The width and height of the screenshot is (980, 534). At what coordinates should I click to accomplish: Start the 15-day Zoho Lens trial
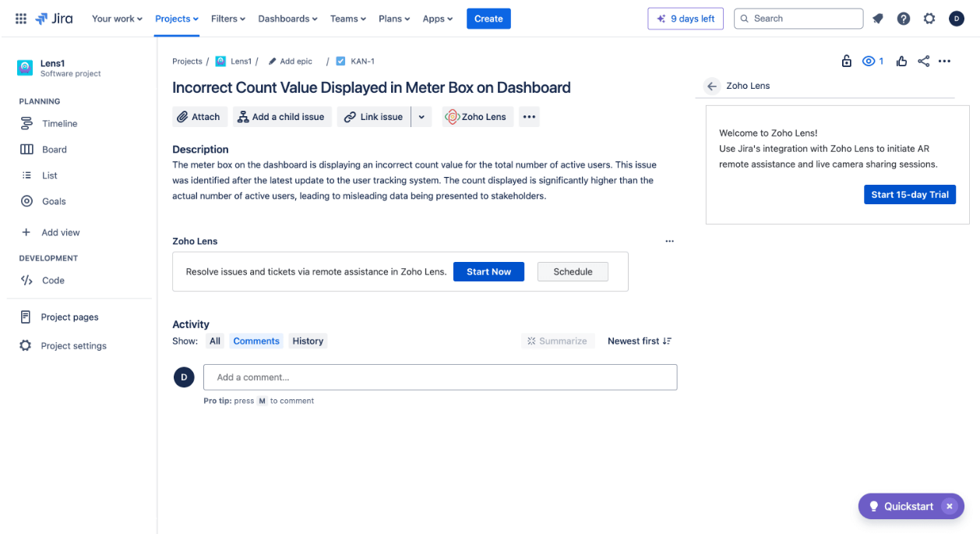(909, 194)
